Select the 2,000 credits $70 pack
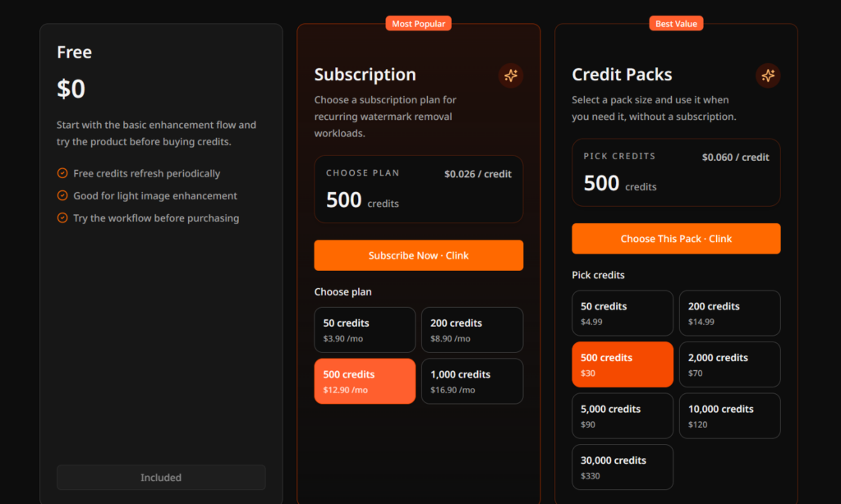The height and width of the screenshot is (504, 841). point(729,364)
